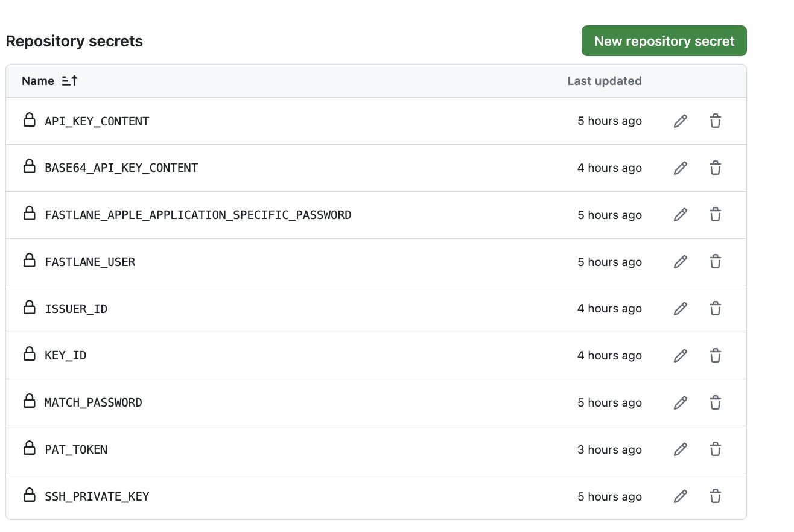Viewport: 794px width, 532px height.
Task: Click '5 hours ago' in the FASTLANE_USER row
Action: click(609, 262)
